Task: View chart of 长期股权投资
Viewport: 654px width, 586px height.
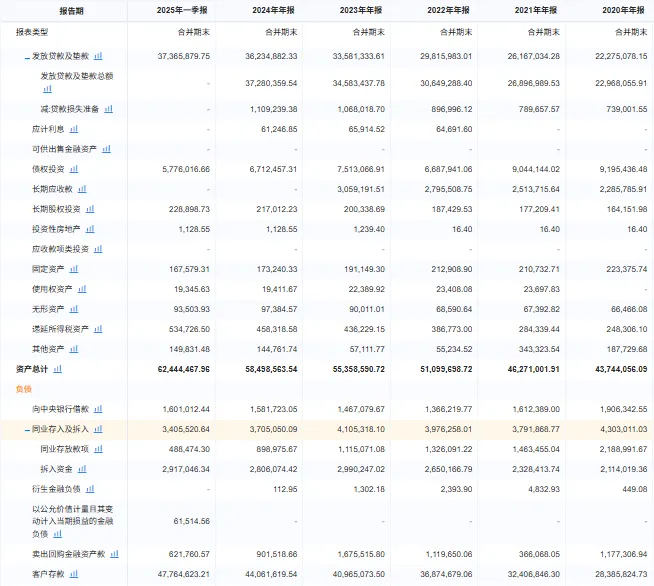Action: pos(90,209)
